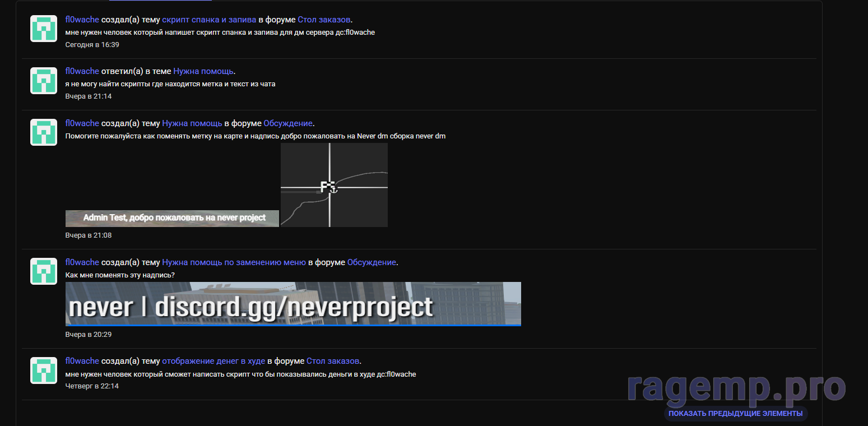
Task: Click 'Показать предыдущие элементы' button
Action: click(735, 414)
